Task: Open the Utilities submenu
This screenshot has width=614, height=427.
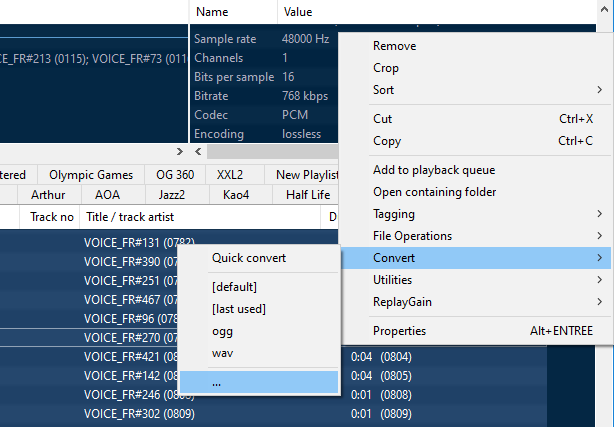Action: 489,280
